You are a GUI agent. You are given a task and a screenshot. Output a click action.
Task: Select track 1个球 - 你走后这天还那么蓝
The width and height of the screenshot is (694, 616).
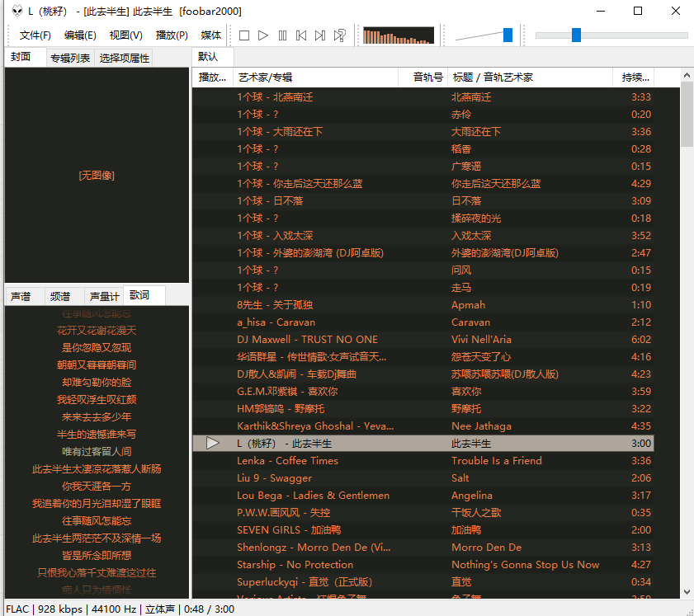coord(423,184)
